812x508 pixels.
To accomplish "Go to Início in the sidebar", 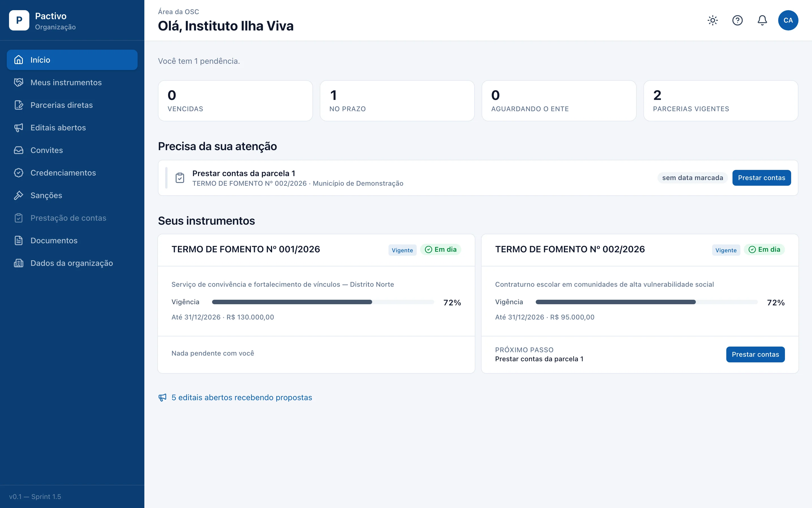I will (72, 60).
